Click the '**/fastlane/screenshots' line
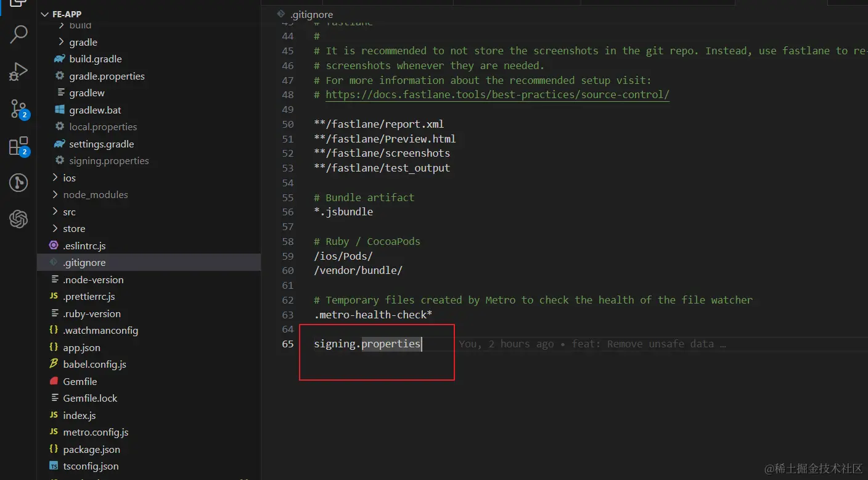Viewport: 868px width, 480px height. (x=382, y=153)
